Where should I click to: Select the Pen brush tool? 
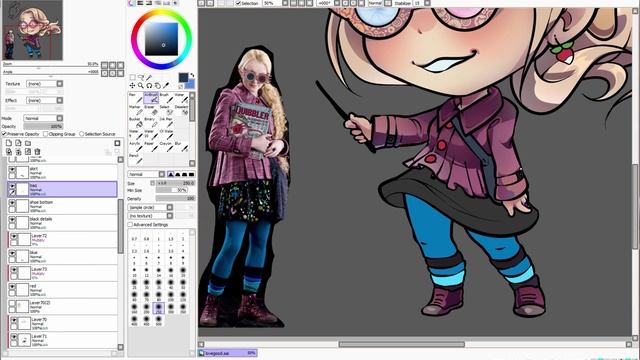(x=135, y=98)
